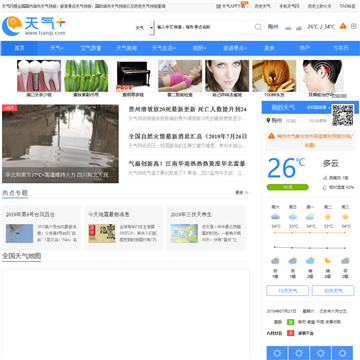Click the 全国天气地图 heading
The width and height of the screenshot is (360, 360).
(21, 256)
